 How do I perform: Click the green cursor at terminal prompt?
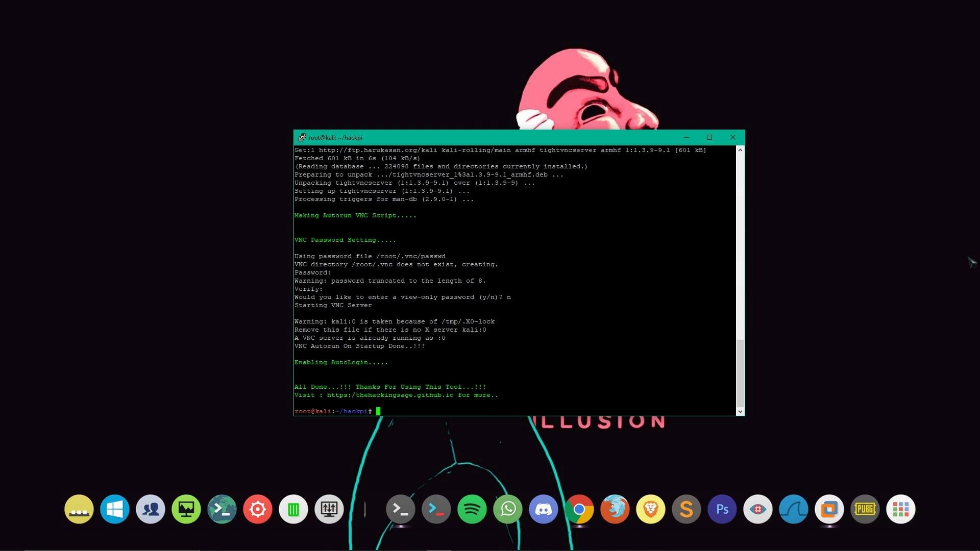(x=378, y=411)
